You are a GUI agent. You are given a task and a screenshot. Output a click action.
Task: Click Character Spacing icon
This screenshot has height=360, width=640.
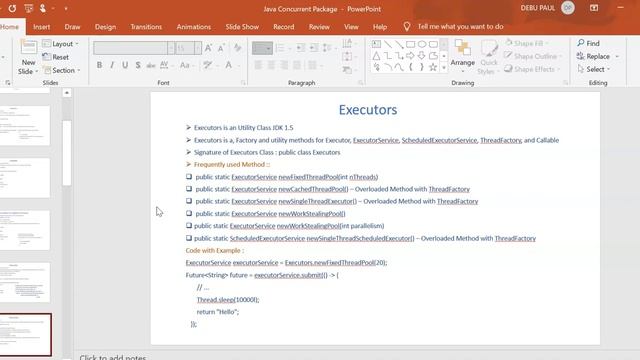pos(165,65)
